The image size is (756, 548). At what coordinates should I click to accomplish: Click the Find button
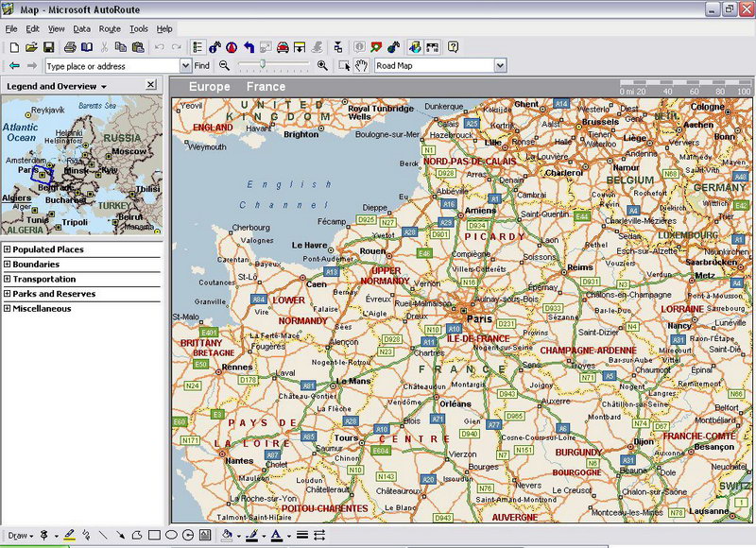(x=201, y=65)
